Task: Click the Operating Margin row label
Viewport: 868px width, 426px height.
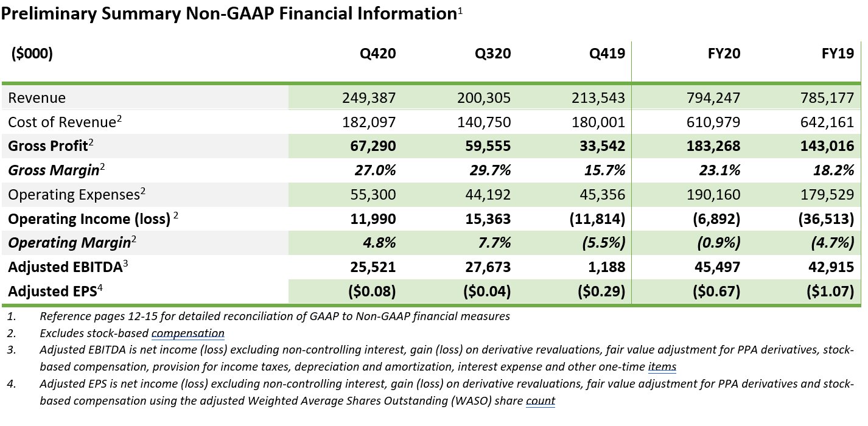Action: [x=69, y=243]
